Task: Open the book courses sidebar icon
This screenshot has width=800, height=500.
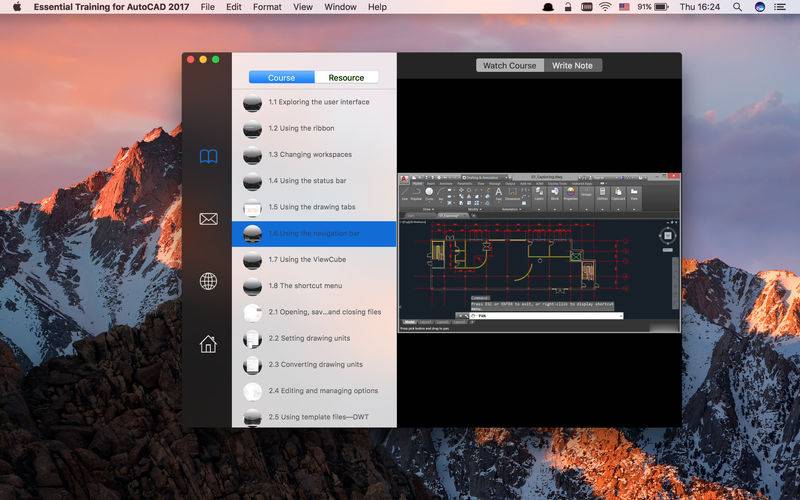Action: [x=208, y=156]
